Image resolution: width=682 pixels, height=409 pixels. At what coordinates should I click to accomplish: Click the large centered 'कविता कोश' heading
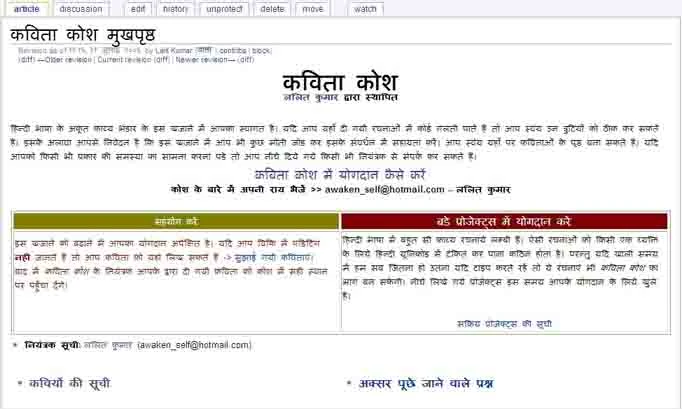click(340, 82)
